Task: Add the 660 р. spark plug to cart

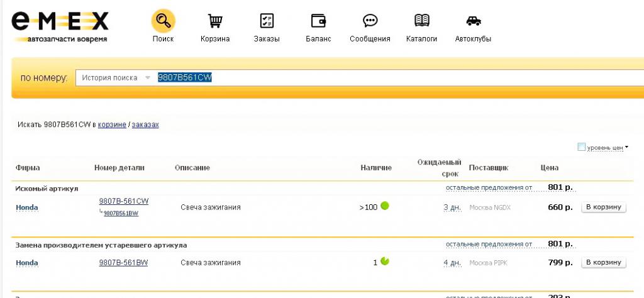Action: [603, 207]
